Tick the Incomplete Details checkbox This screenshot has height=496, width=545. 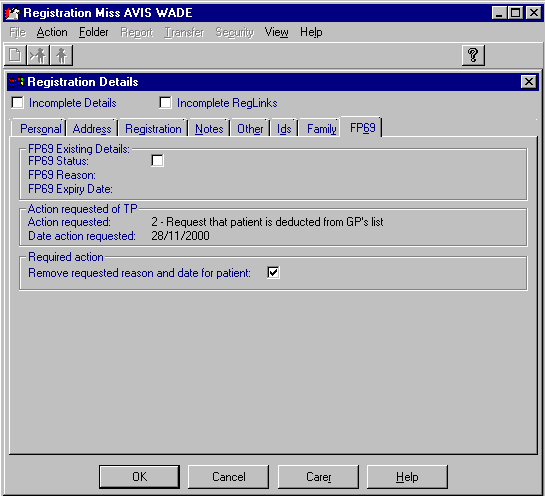tap(17, 103)
